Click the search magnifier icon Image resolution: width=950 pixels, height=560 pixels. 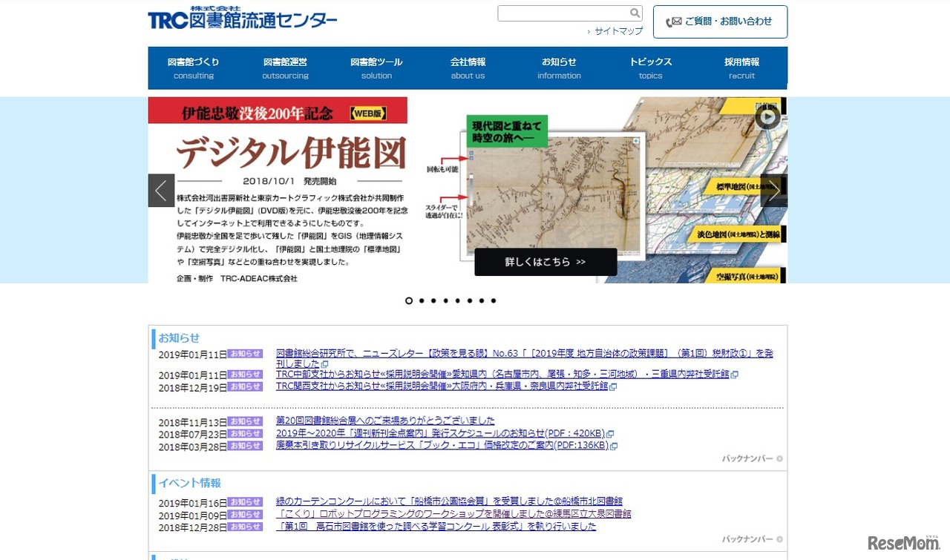635,13
